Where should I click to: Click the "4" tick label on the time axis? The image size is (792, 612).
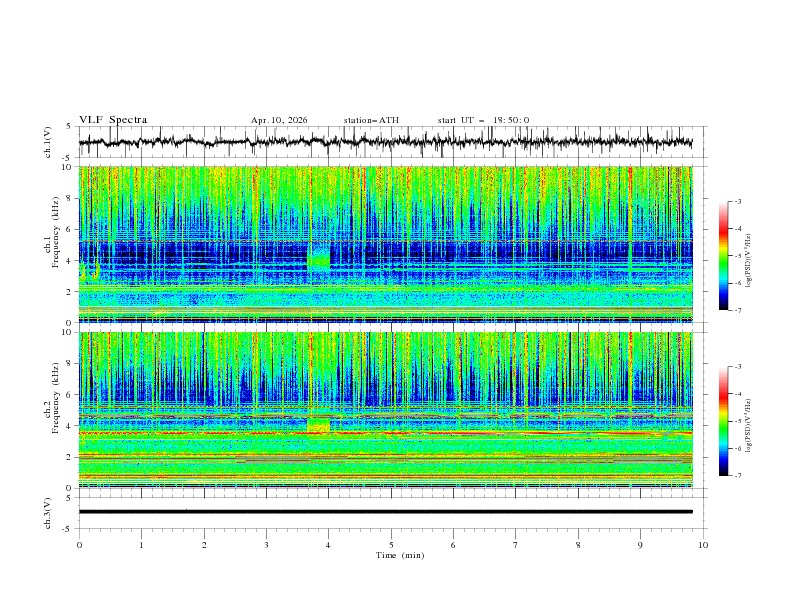coord(329,545)
